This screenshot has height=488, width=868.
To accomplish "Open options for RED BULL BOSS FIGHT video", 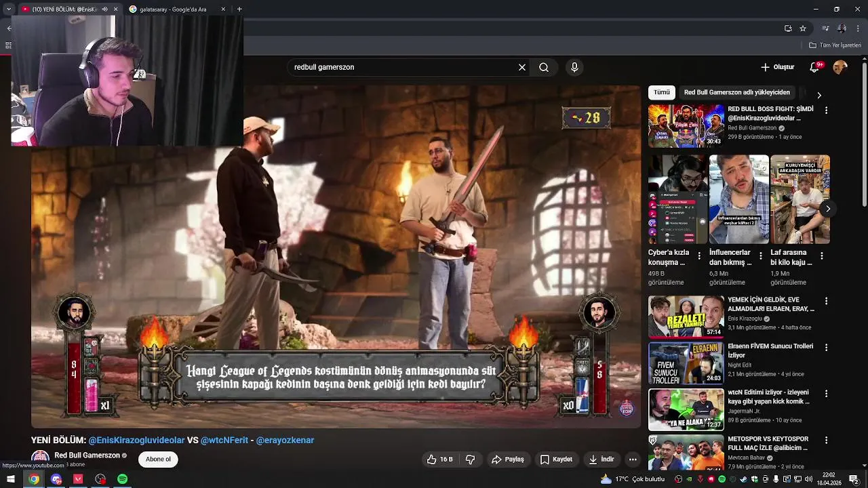I will (826, 110).
